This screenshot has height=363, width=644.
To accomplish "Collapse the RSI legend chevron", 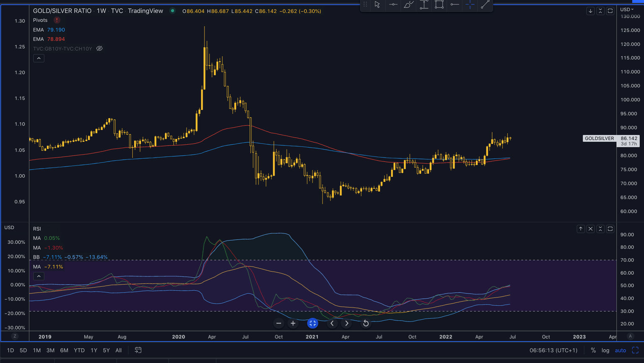I will click(39, 276).
